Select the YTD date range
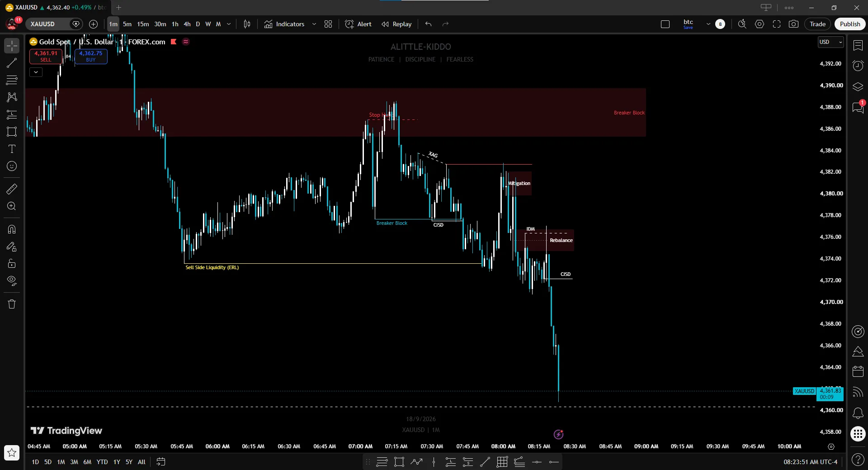The height and width of the screenshot is (470, 868). tap(102, 462)
